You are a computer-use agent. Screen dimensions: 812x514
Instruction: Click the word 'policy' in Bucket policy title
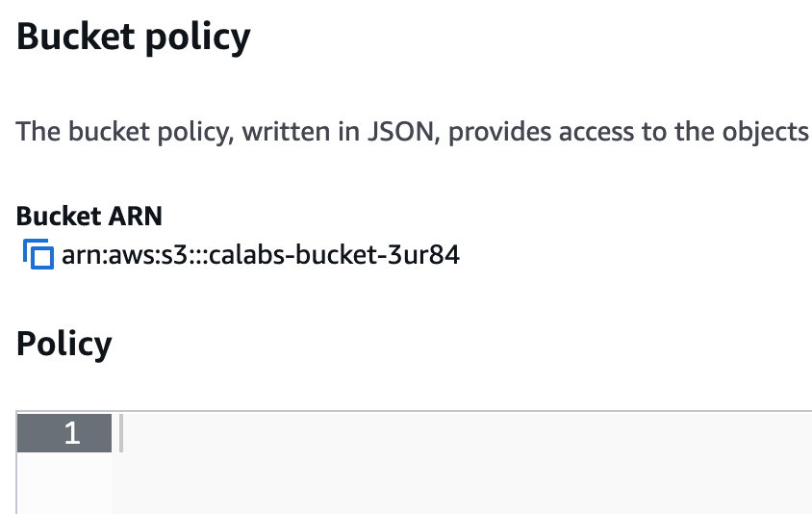[x=198, y=38]
